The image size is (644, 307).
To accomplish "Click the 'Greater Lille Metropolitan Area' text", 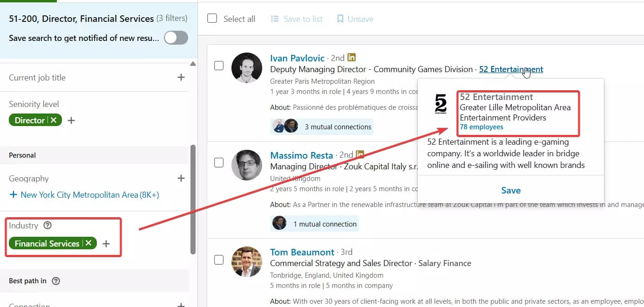I will click(515, 107).
